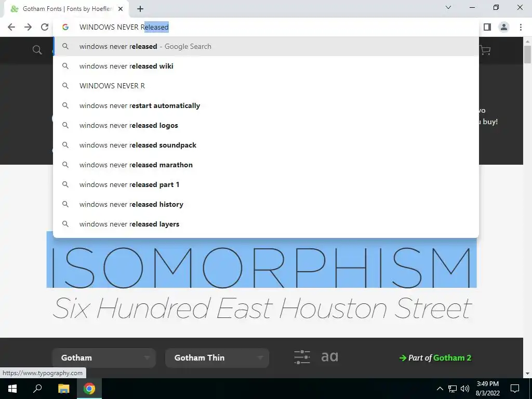Viewport: 532px width, 399px height.
Task: Show hidden system tray icons
Action: click(440, 389)
